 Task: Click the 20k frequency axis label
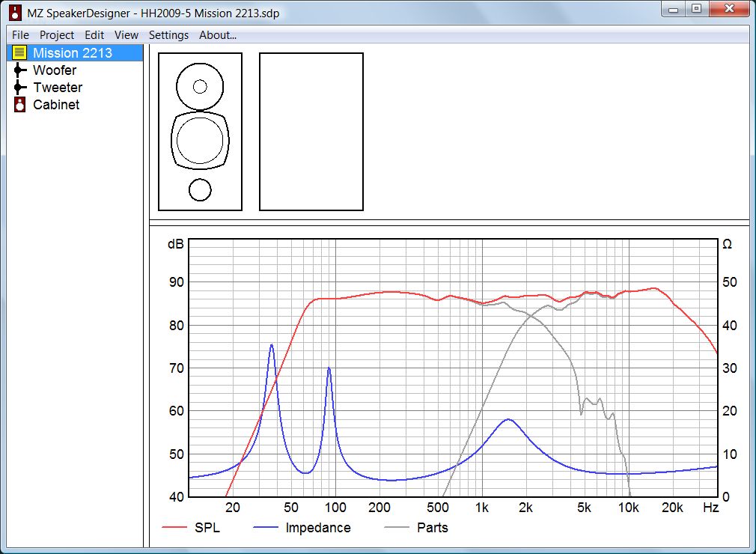[672, 508]
